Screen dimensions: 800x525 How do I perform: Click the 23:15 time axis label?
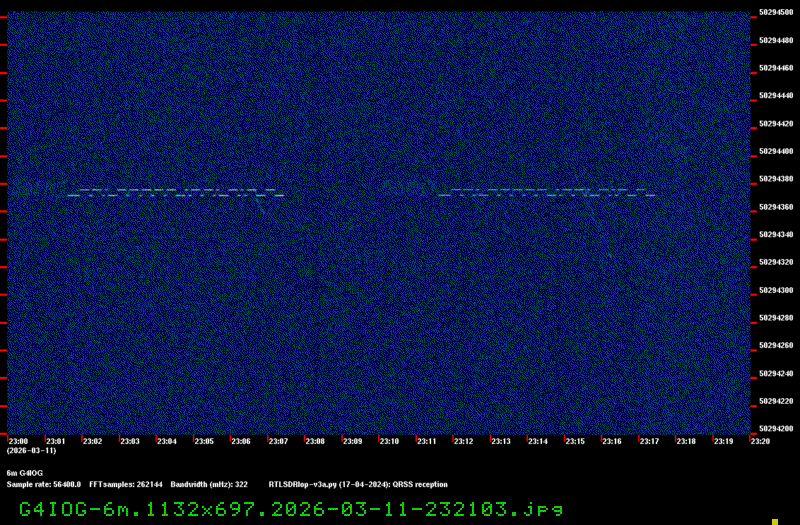(575, 441)
